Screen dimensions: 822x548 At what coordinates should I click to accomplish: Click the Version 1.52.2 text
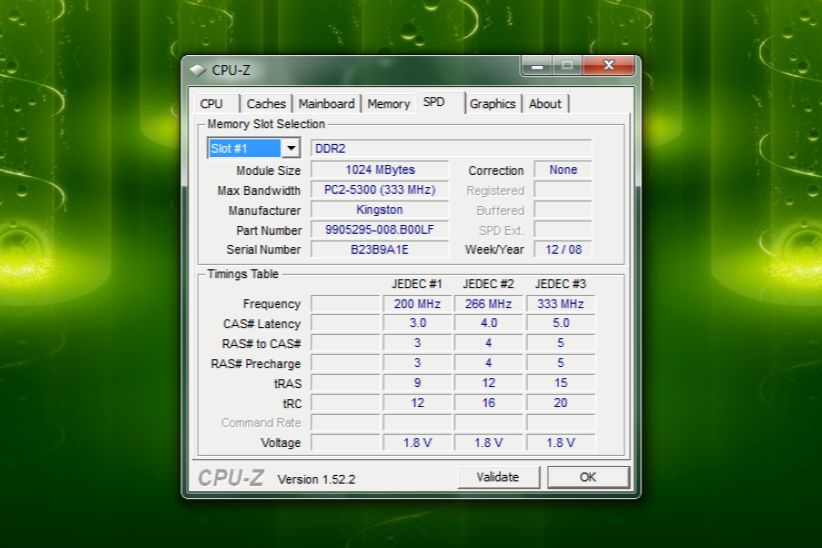click(x=316, y=479)
